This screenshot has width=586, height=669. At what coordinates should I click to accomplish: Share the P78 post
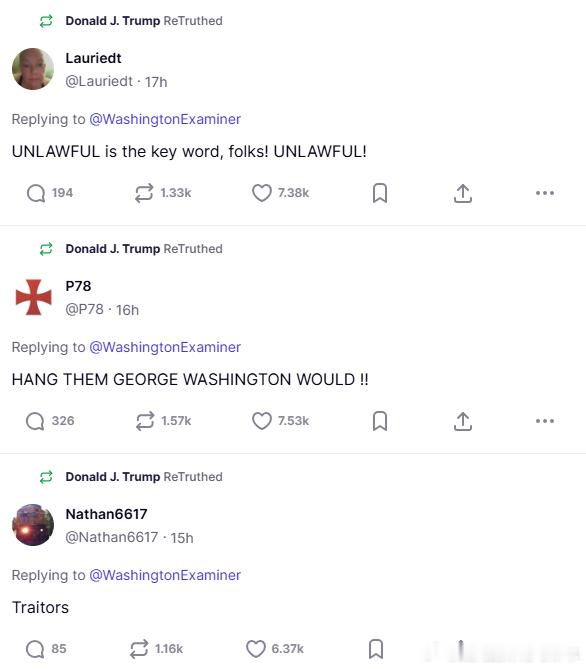click(x=463, y=421)
